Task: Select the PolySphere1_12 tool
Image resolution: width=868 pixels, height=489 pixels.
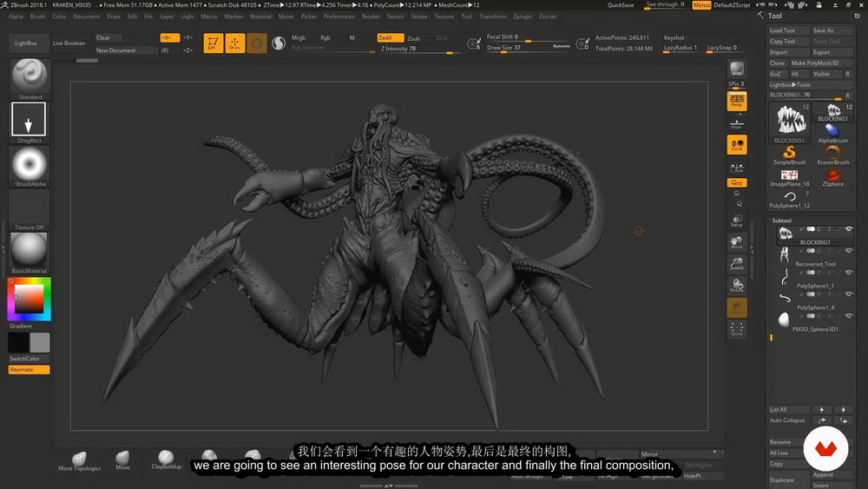Action: coord(789,200)
